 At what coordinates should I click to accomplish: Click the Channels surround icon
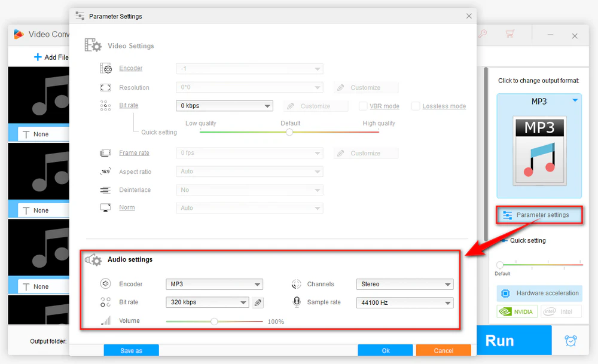297,284
